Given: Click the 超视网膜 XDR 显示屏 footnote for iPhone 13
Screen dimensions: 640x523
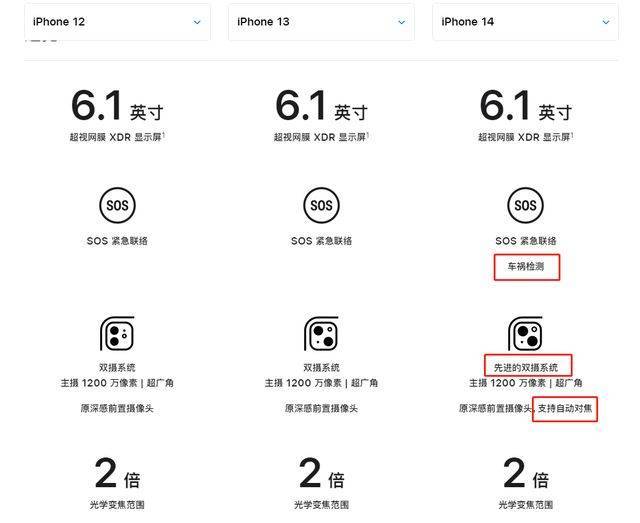Looking at the screenshot, I should (321, 137).
